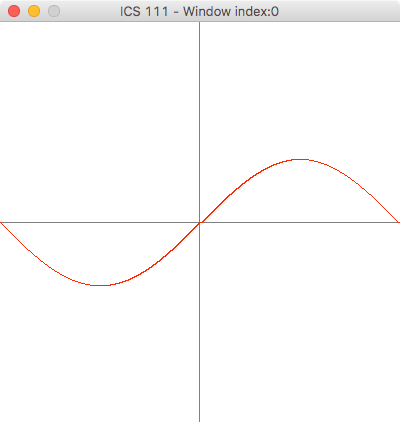Viewport: 400px width, 422px height.
Task: Click the horizontal axis left of the origin
Action: coord(100,222)
